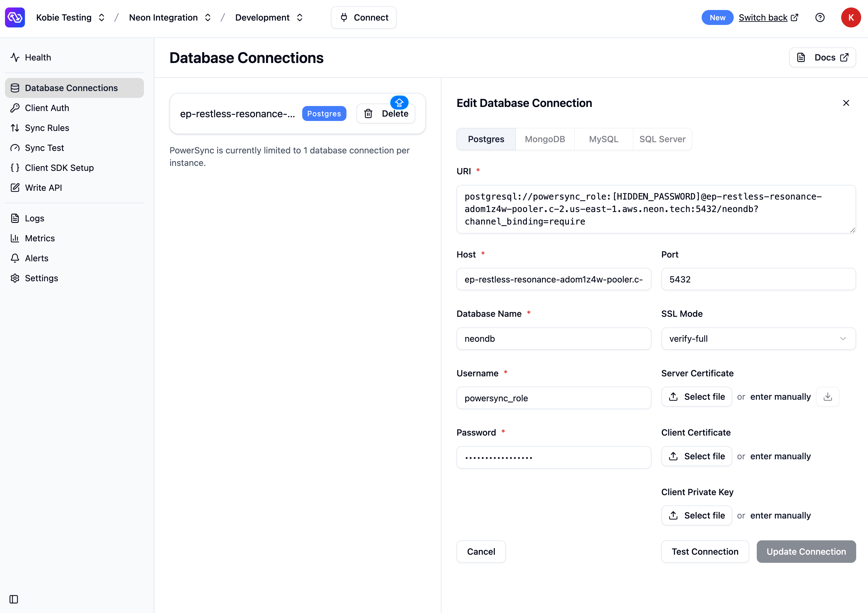Click the Cancel button
868x613 pixels.
(x=481, y=551)
